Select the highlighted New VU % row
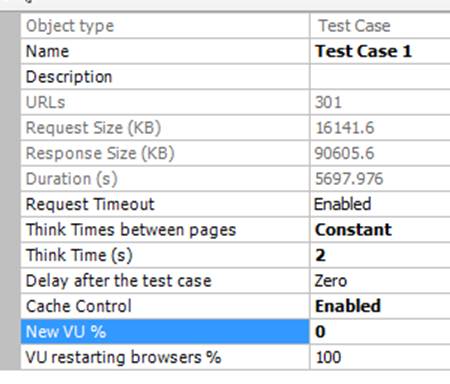The image size is (450, 384). click(165, 332)
